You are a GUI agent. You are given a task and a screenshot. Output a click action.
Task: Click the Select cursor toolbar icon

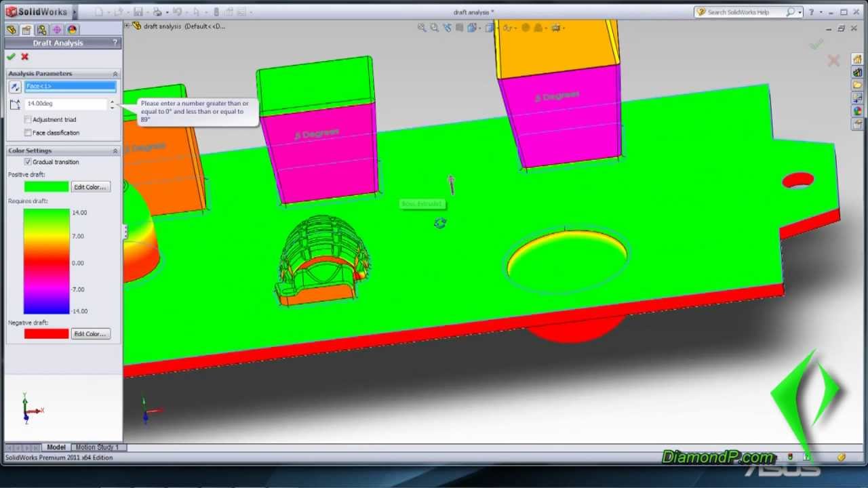pos(198,12)
